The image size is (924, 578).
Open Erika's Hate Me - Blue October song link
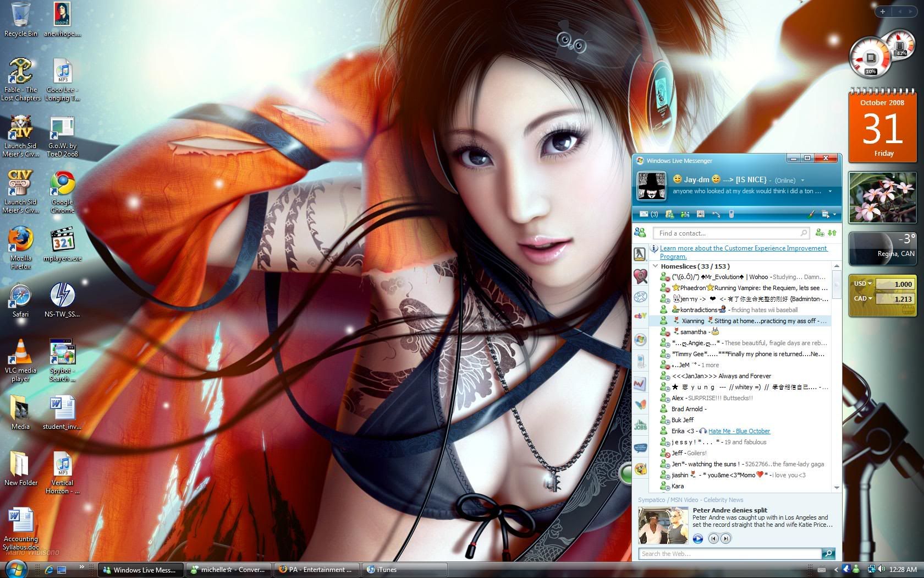(739, 431)
